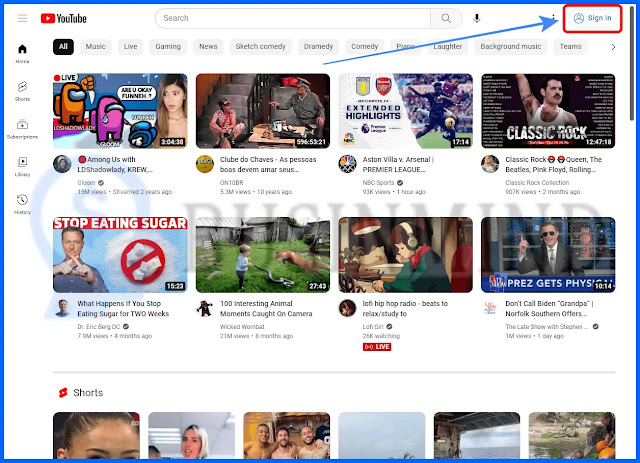Open the hamburger guide menu
640x463 pixels.
coord(22,18)
